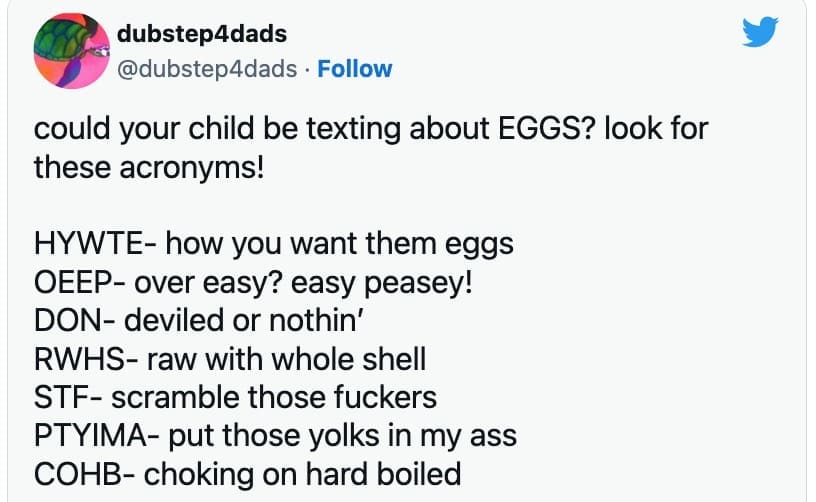
Task: Click the Twitter bird logo
Action: (760, 35)
